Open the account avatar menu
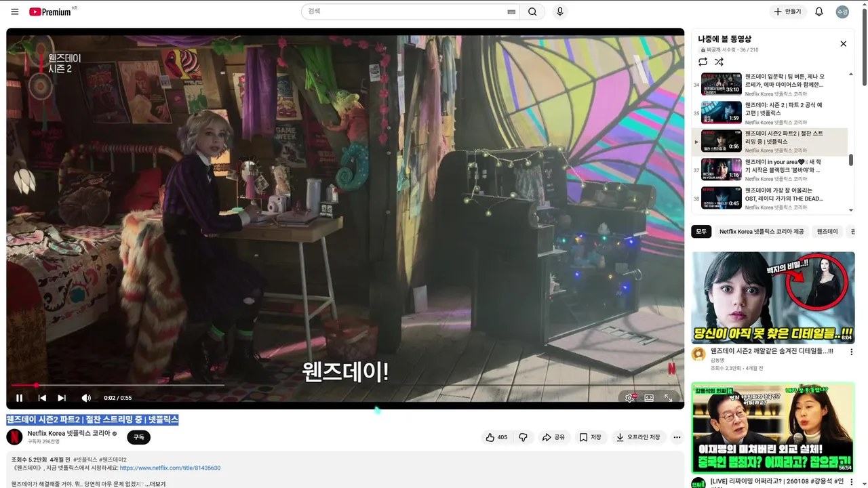This screenshot has width=868, height=488. coord(842,12)
